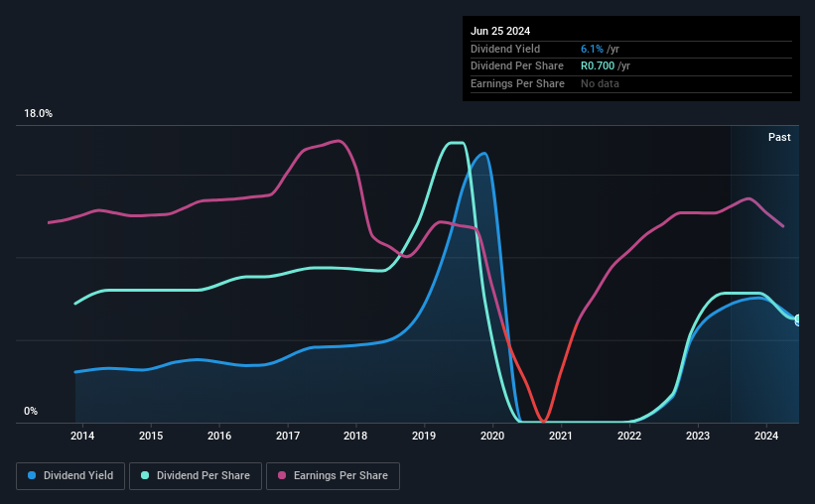Toggle the Dividend Yield legend button
Image resolution: width=815 pixels, height=504 pixels.
click(70, 476)
